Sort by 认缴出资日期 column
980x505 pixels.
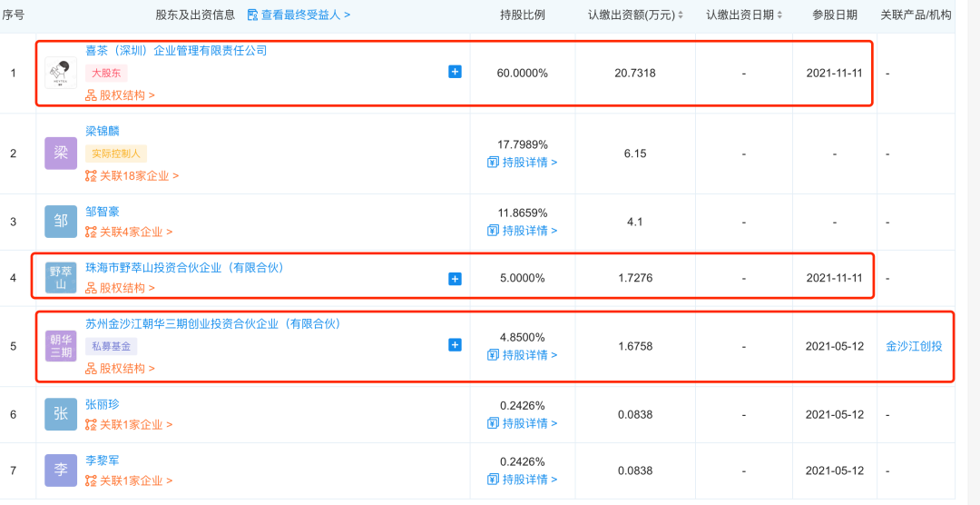point(779,15)
